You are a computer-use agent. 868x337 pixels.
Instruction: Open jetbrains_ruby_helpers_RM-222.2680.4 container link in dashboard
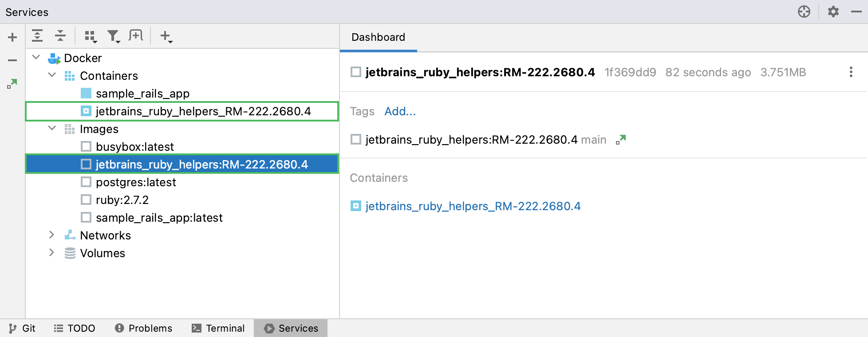click(x=473, y=206)
